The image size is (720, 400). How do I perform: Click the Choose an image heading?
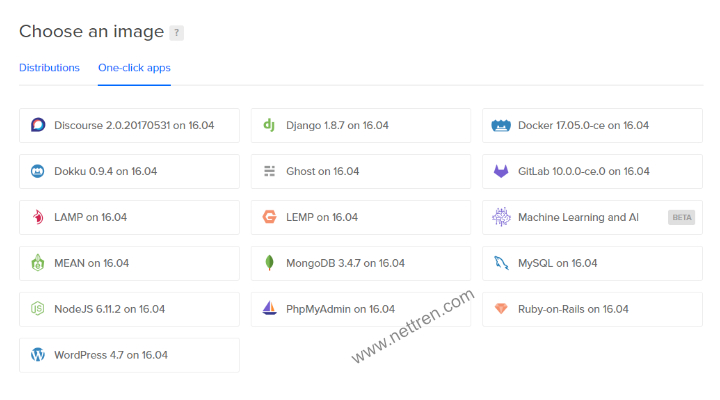click(91, 32)
